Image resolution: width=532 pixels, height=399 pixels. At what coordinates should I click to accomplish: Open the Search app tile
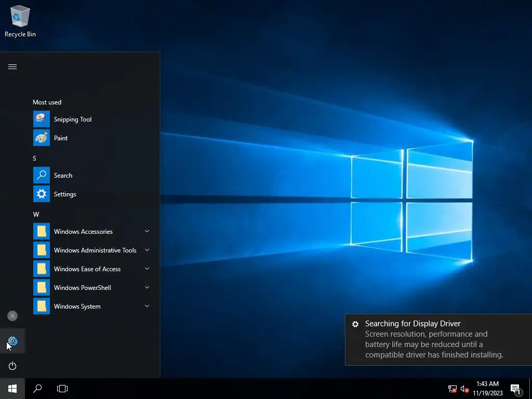click(x=92, y=176)
